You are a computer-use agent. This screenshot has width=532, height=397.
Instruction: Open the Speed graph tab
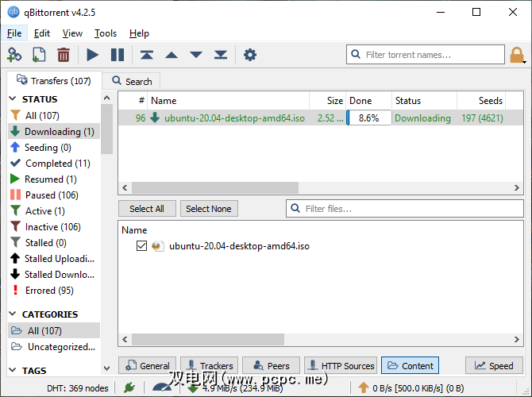pos(494,365)
